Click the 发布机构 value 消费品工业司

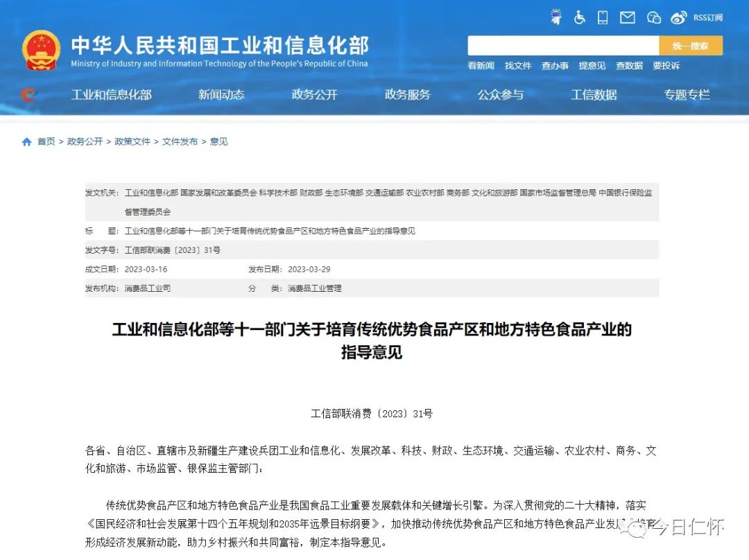[147, 288]
